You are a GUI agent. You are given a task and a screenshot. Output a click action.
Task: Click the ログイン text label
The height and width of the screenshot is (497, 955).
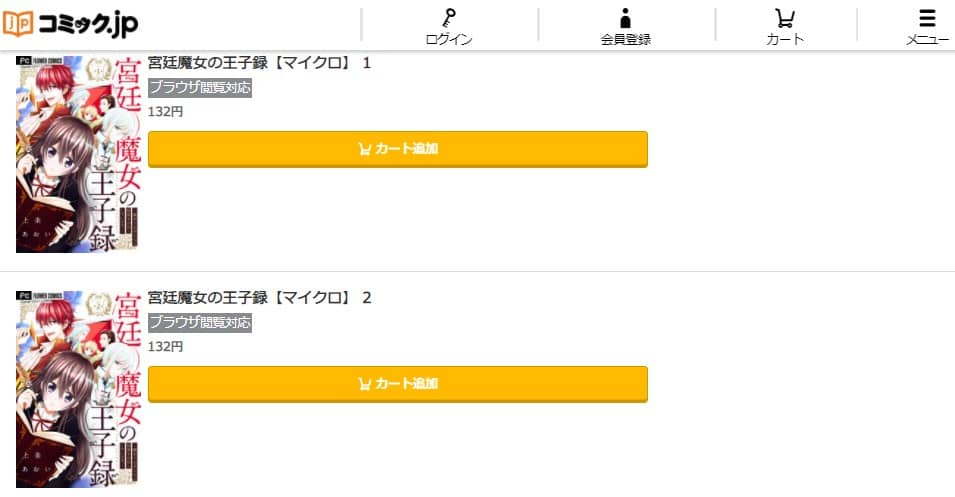point(449,39)
